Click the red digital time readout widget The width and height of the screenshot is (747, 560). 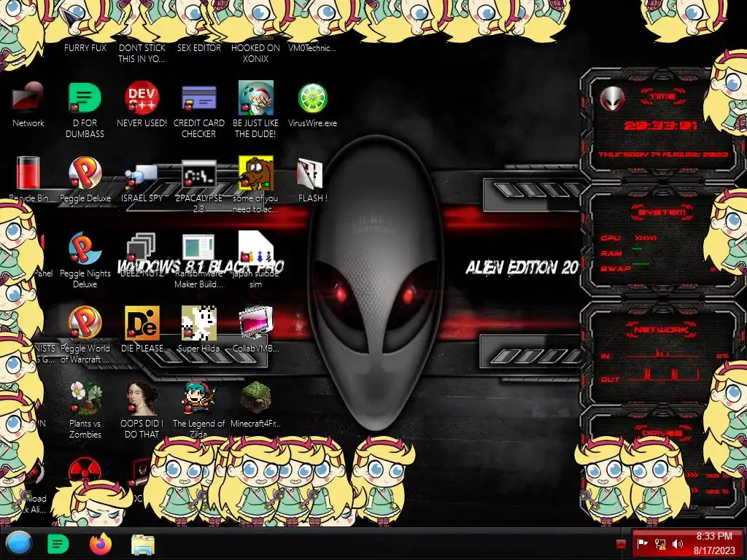[x=661, y=125]
